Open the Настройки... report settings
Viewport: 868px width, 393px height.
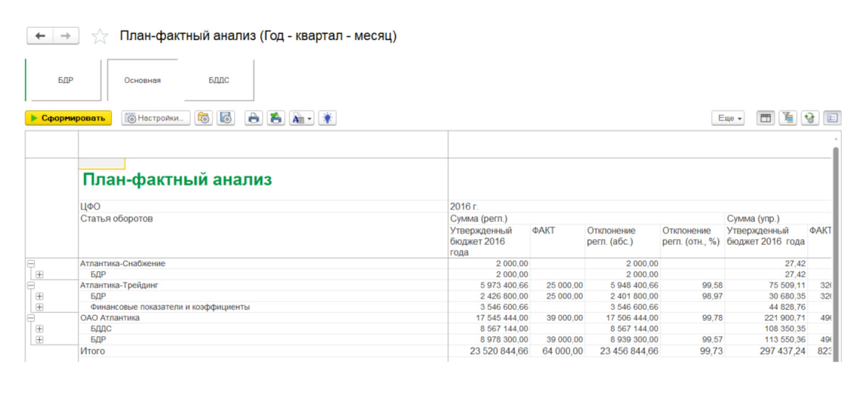[156, 118]
